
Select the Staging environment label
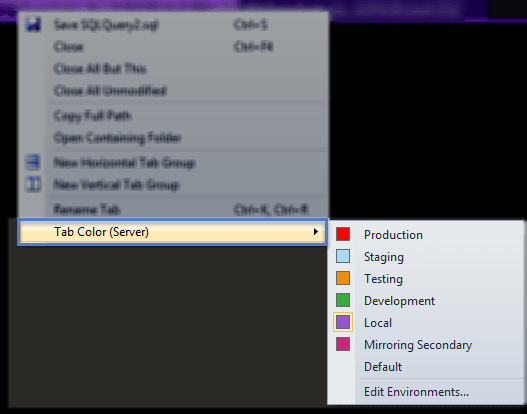(x=384, y=257)
